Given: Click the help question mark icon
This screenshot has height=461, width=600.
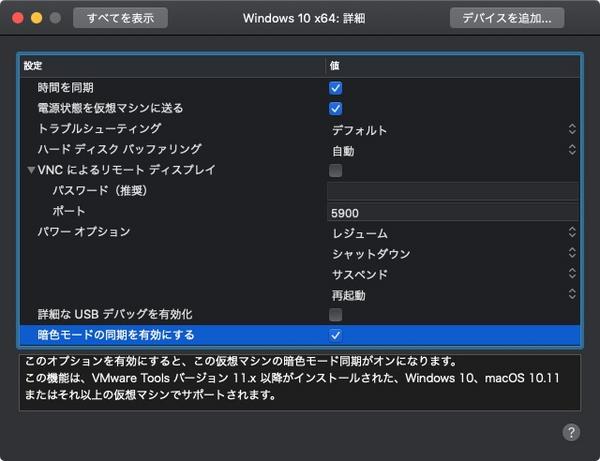Looking at the screenshot, I should coord(571,432).
